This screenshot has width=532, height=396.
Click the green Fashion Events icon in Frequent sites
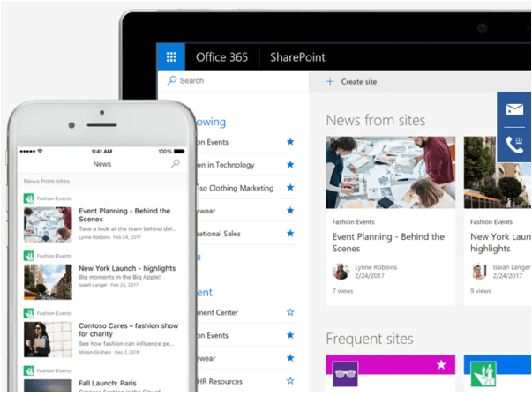[483, 374]
